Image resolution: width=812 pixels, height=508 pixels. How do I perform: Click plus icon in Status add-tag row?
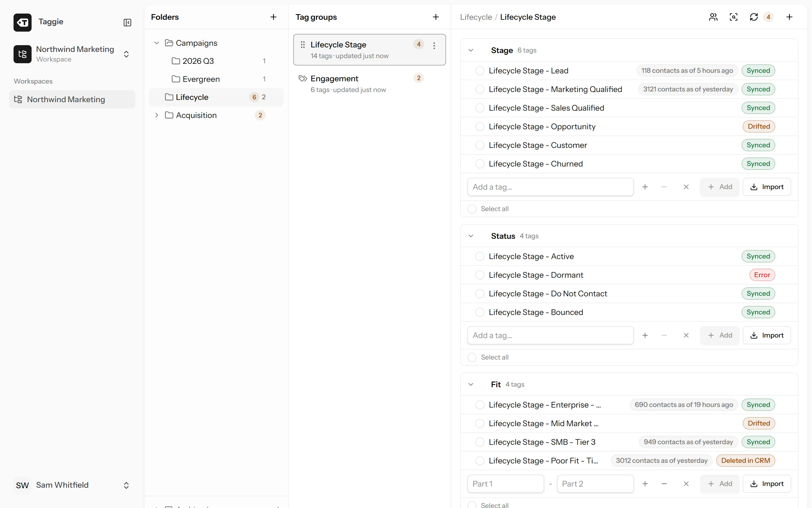click(x=645, y=335)
